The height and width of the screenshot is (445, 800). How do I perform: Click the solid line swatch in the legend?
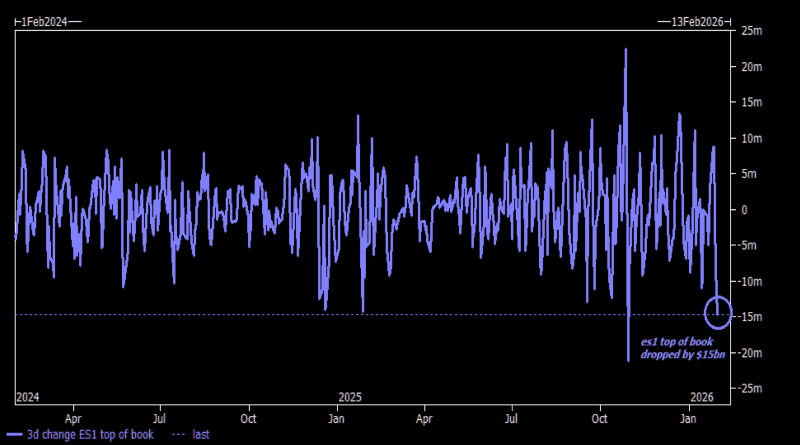(15, 435)
